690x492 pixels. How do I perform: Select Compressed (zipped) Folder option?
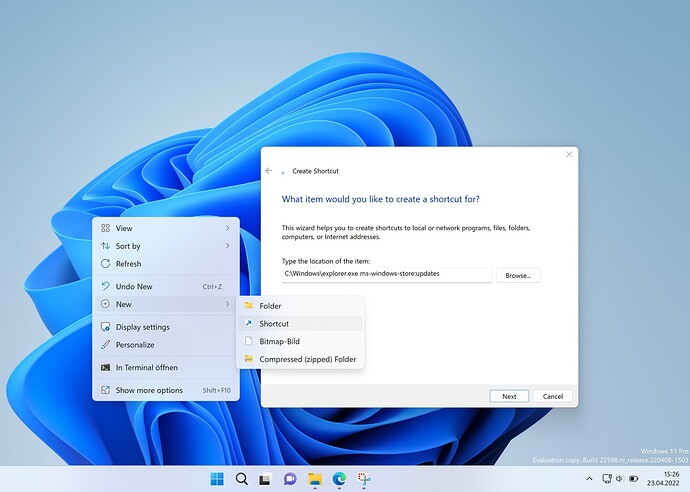307,359
